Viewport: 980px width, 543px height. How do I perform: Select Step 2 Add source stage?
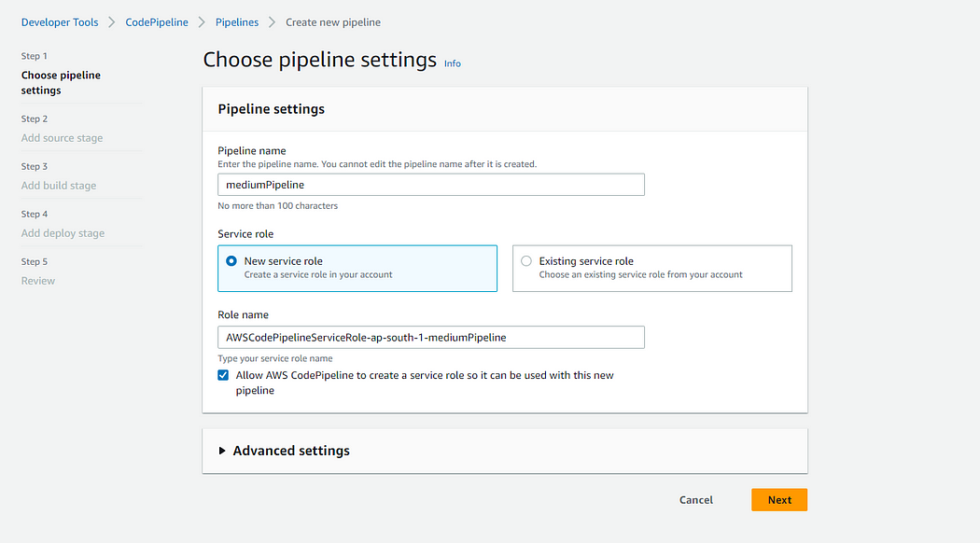pos(62,138)
